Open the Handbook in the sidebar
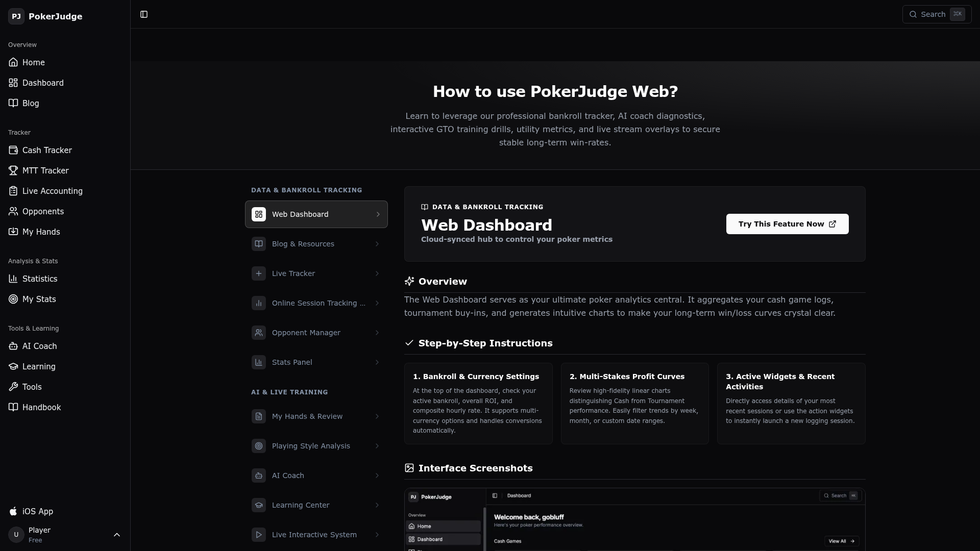 (x=65, y=407)
